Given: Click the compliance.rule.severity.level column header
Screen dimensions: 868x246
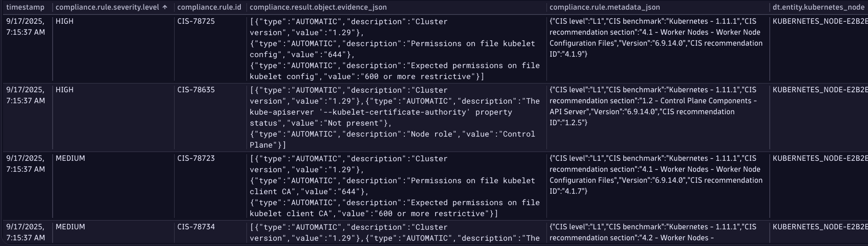Looking at the screenshot, I should (x=107, y=7).
